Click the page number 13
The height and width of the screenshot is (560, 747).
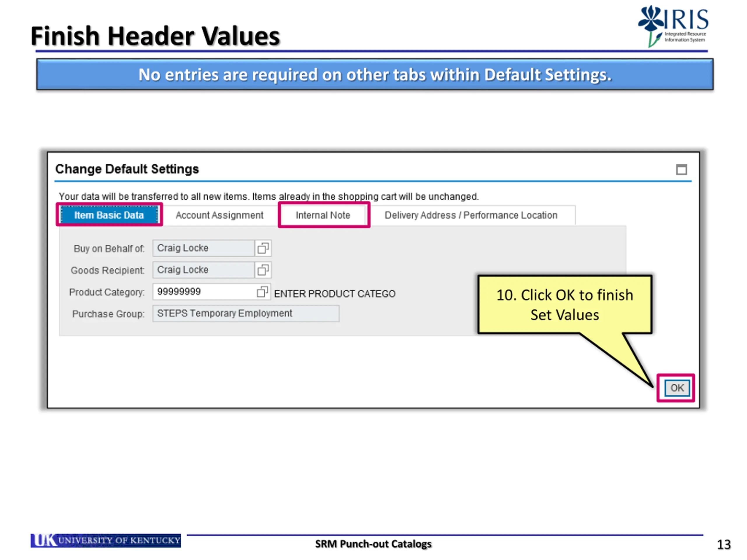coord(724,545)
